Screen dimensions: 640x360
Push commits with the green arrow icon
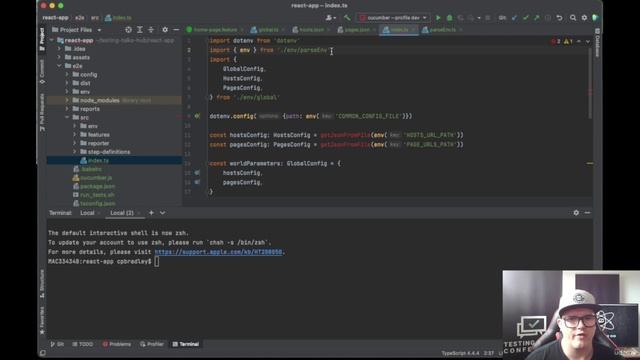click(x=537, y=18)
